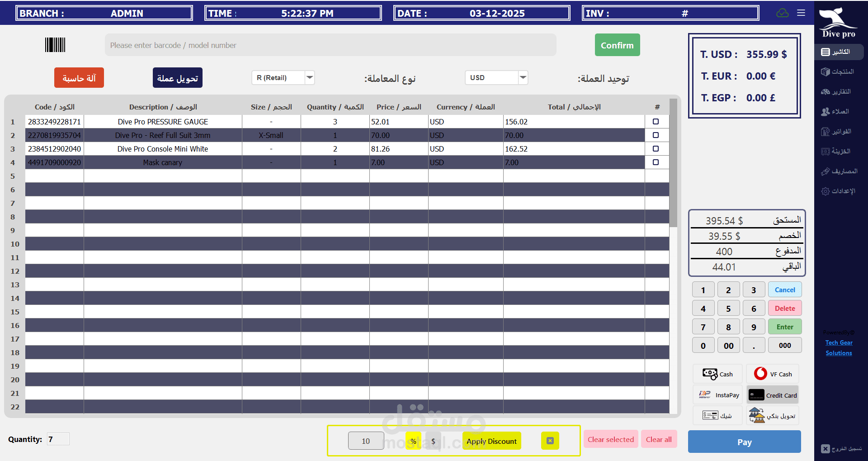Open the hamburger menu in the header

[801, 13]
